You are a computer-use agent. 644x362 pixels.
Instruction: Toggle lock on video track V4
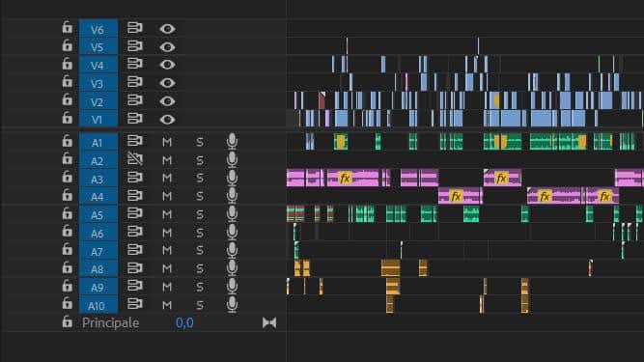coord(67,64)
